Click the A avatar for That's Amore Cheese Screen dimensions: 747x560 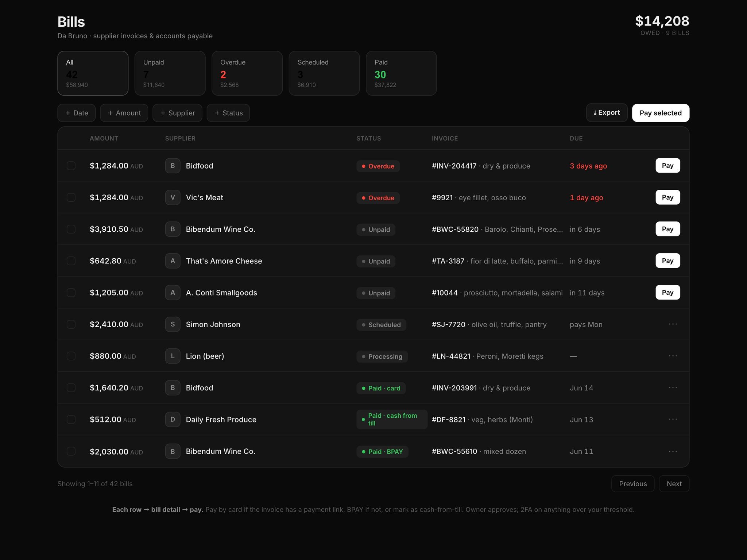pos(173,261)
